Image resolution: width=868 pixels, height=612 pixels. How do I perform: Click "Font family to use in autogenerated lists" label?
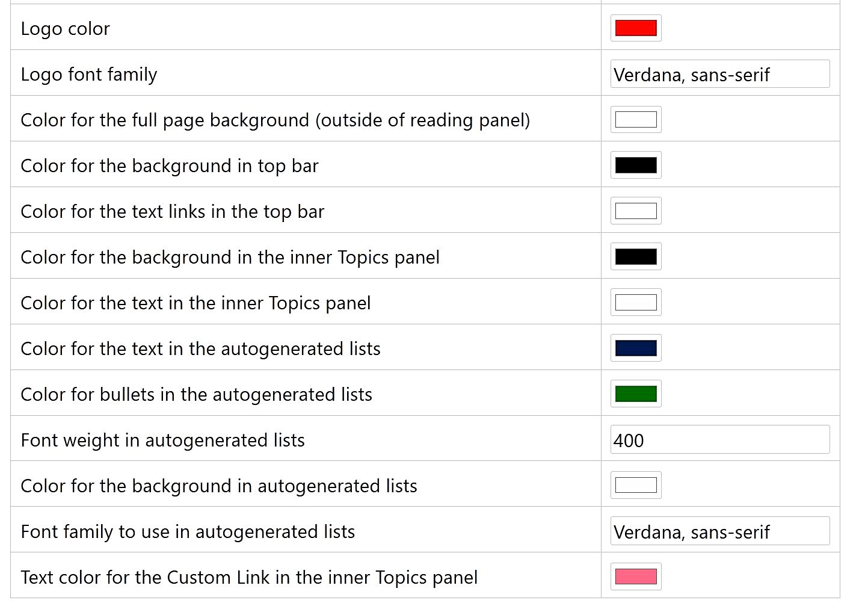point(188,532)
